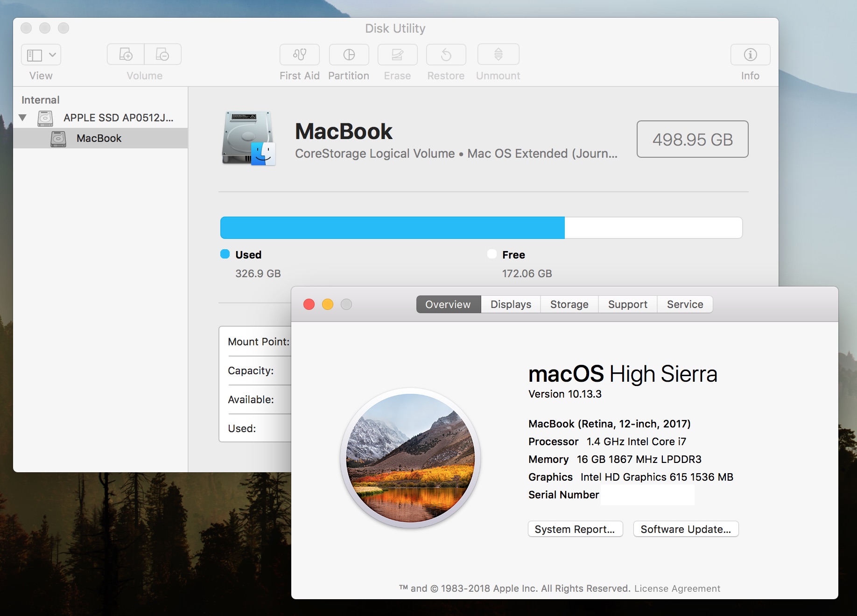
Task: Switch to the Displays tab
Action: click(511, 304)
